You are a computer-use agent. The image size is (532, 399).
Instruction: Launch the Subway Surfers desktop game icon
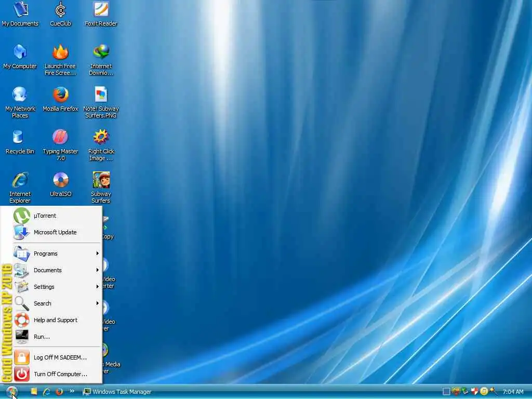(101, 188)
